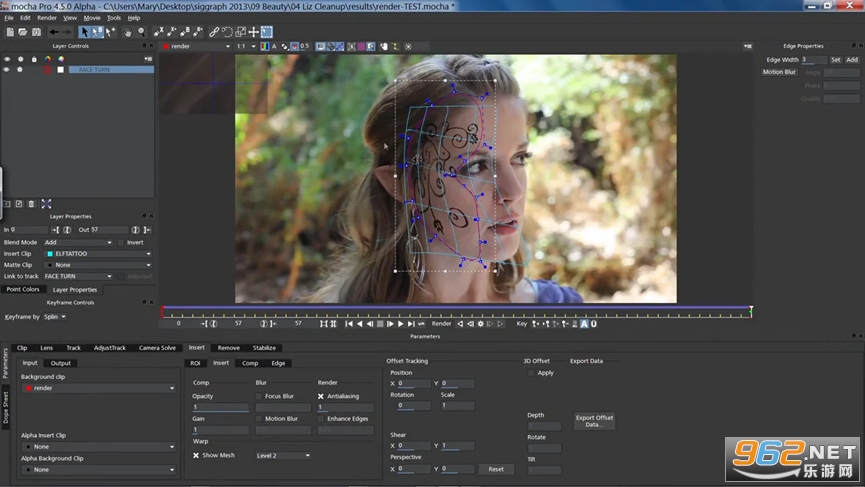Open the Movie menu
865x487 pixels.
click(92, 18)
